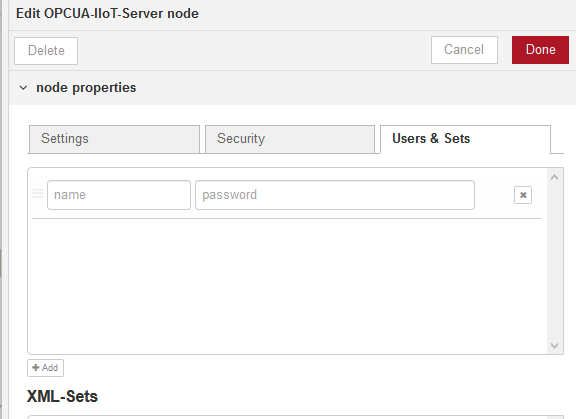Click the XML-Sets heading
This screenshot has height=419, width=576.
tap(62, 397)
